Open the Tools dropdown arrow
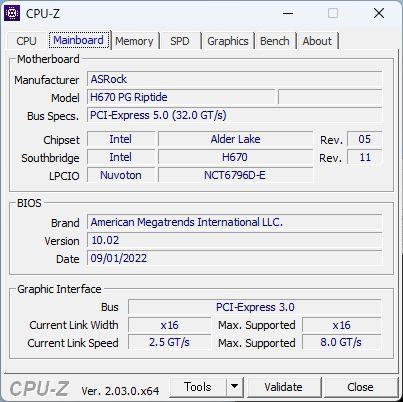Image resolution: width=403 pixels, height=402 pixels. [x=235, y=387]
